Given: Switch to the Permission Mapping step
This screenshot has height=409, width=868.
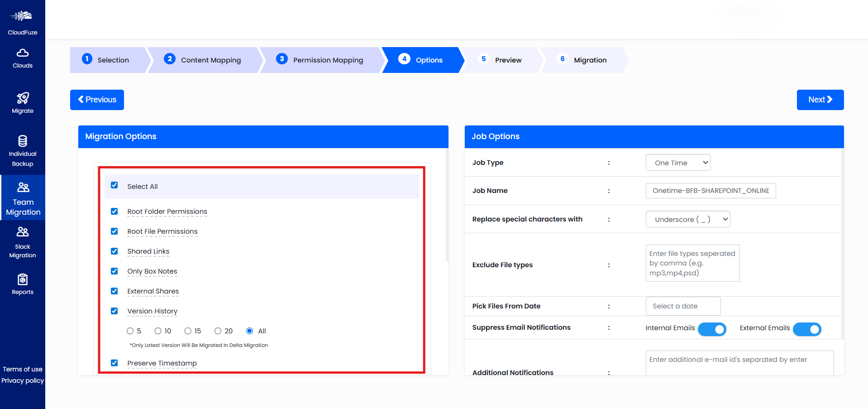Looking at the screenshot, I should 327,59.
